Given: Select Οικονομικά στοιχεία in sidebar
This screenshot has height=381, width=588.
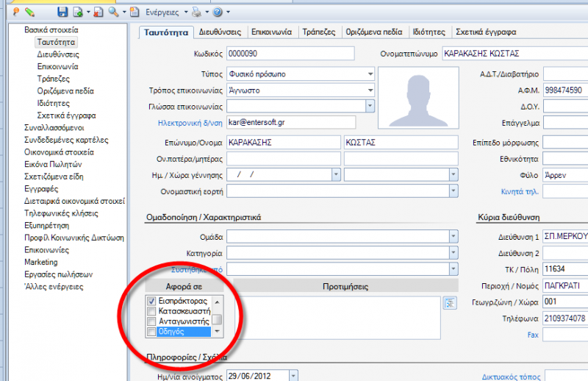Looking at the screenshot, I should pyautogui.click(x=59, y=152).
